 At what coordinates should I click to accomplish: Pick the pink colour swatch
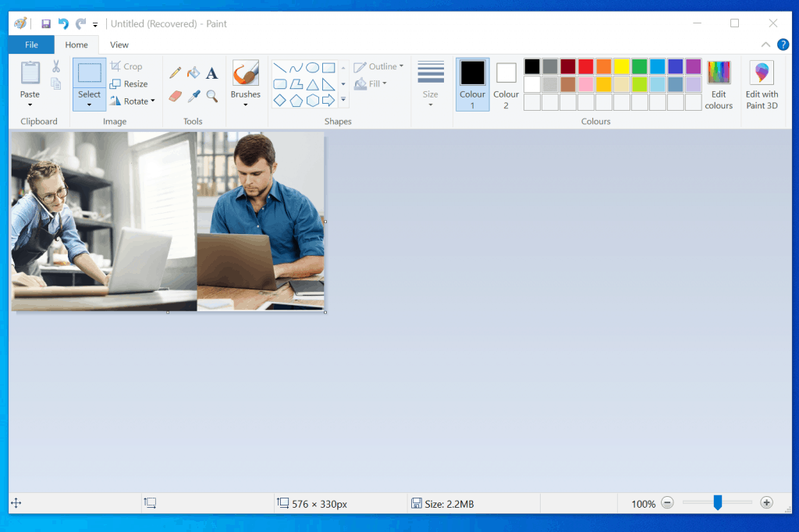[585, 84]
